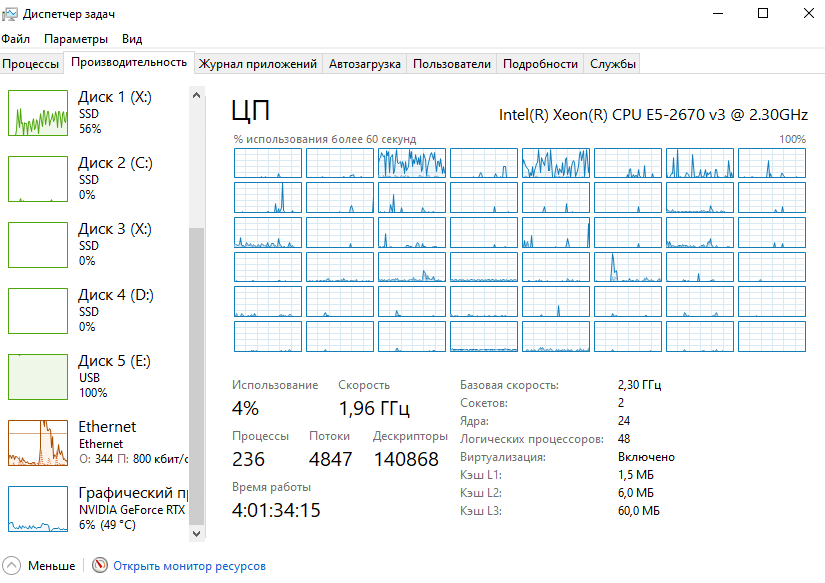This screenshot has width=825, height=583.
Task: Click the process count 236
Action: tap(248, 459)
